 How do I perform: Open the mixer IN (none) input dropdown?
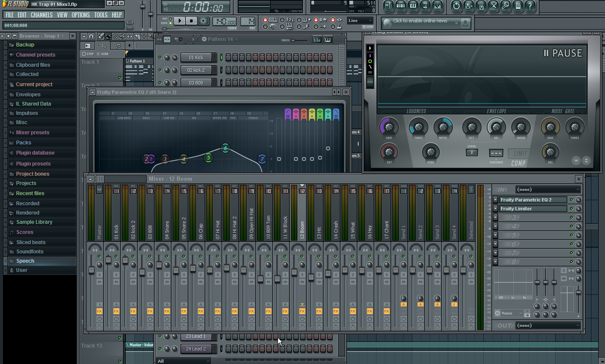click(x=548, y=190)
